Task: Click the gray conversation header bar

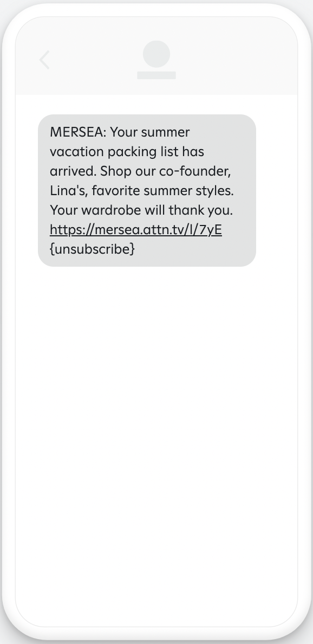Action: (x=156, y=56)
